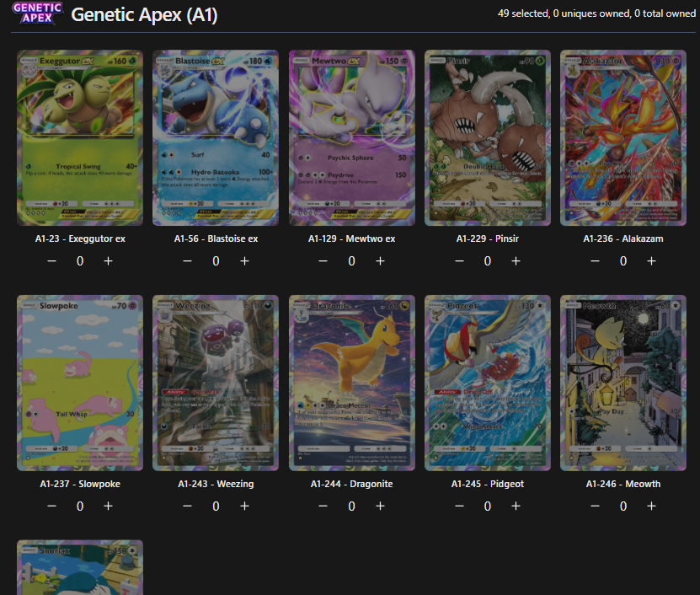Select the Snorlax card at bottom
The image size is (700, 595).
[80, 567]
